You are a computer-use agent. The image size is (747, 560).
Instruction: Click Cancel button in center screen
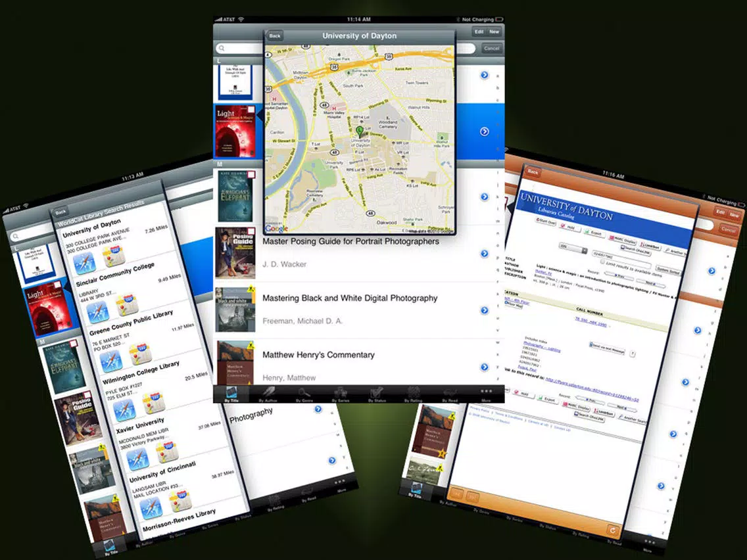click(491, 48)
